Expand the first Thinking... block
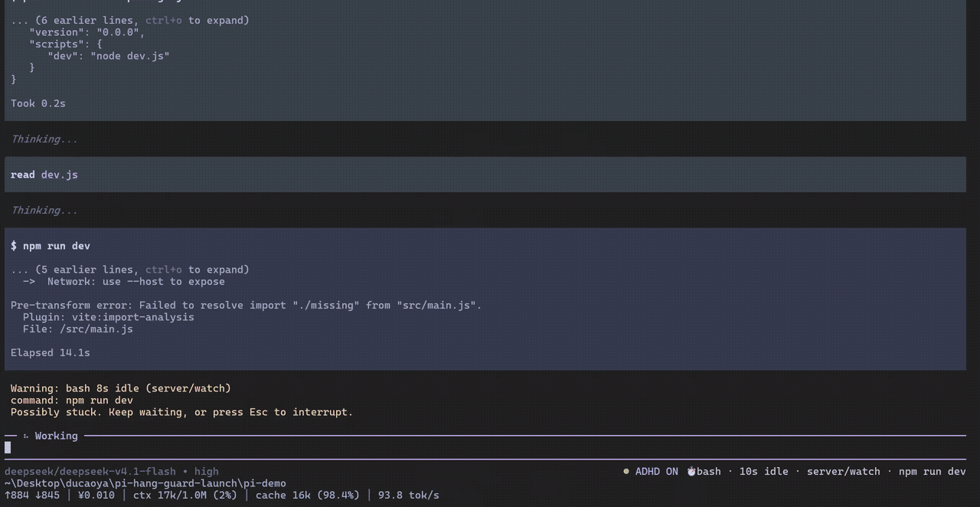The image size is (980, 507). (44, 139)
